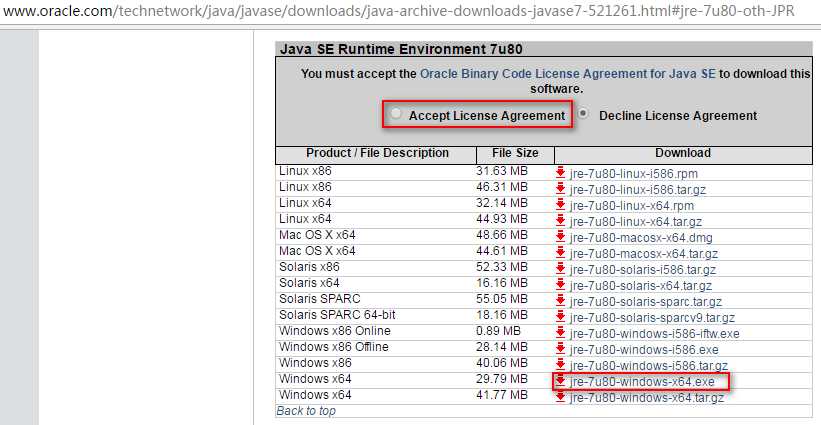821x425 pixels.
Task: Download jre-7u80-linux-x64.rpm file link
Action: pos(631,206)
